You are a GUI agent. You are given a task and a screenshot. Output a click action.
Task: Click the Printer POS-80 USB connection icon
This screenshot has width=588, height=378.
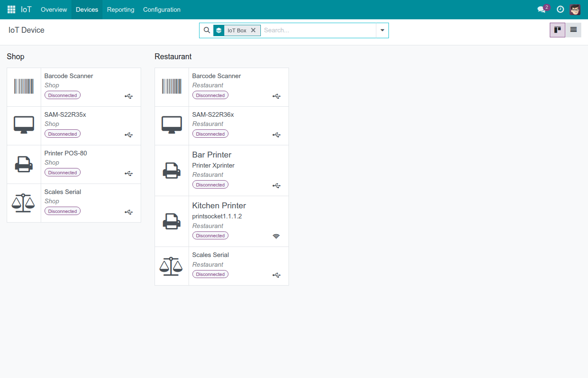[129, 173]
